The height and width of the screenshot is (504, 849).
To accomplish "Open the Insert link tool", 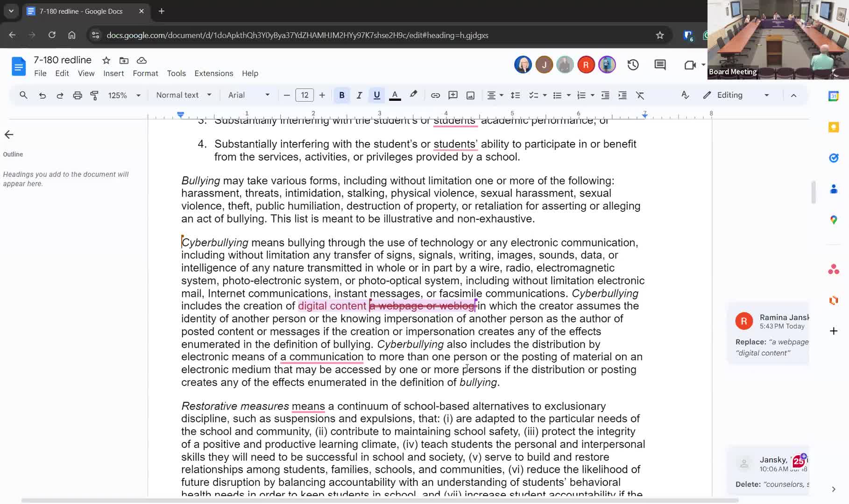I will (435, 95).
